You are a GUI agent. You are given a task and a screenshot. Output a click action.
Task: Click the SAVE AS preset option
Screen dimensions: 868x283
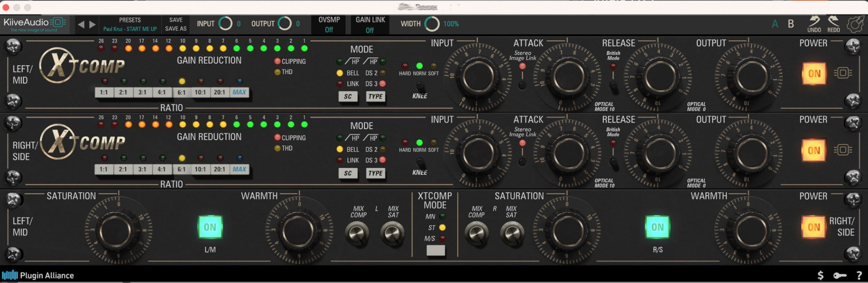point(176,29)
